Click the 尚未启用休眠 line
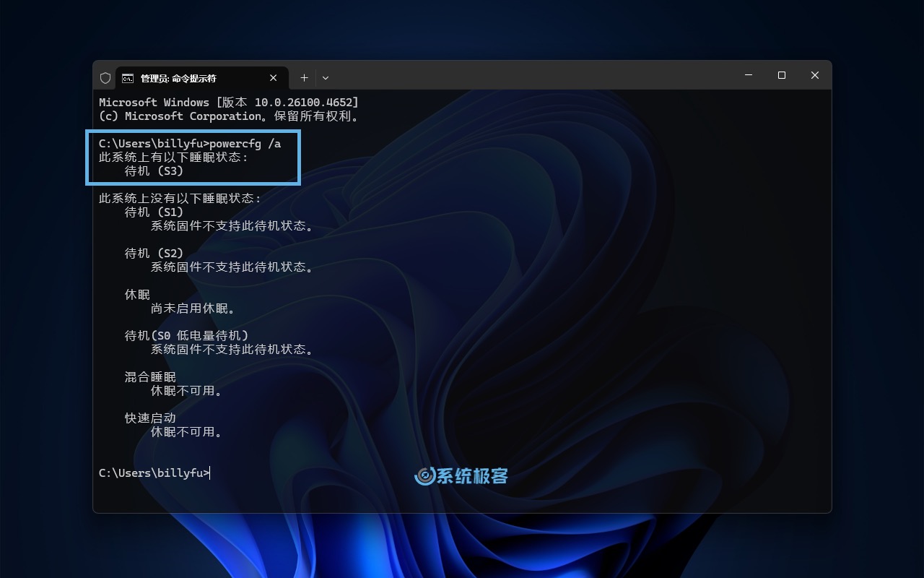The width and height of the screenshot is (924, 578). coord(193,309)
